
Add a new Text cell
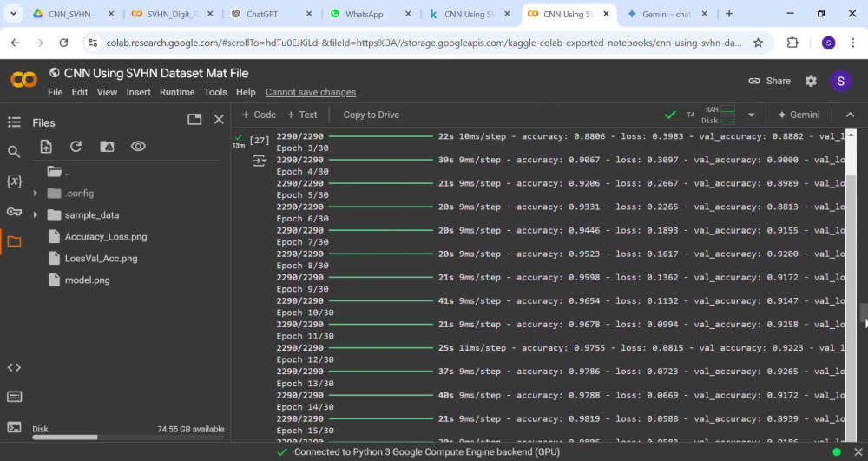302,115
